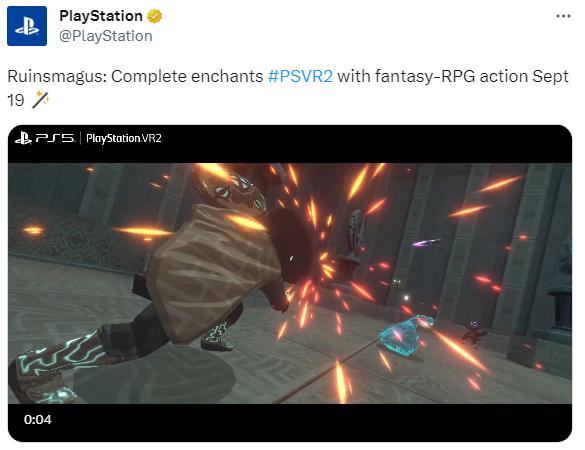This screenshot has width=585, height=450.
Task: Click the purple projectile streak in the video
Action: (x=425, y=243)
